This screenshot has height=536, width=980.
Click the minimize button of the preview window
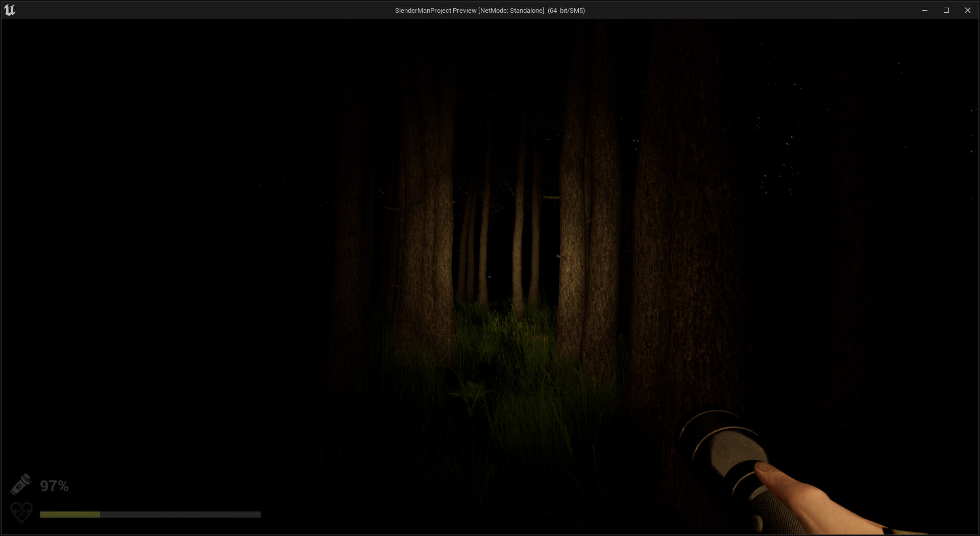(925, 10)
